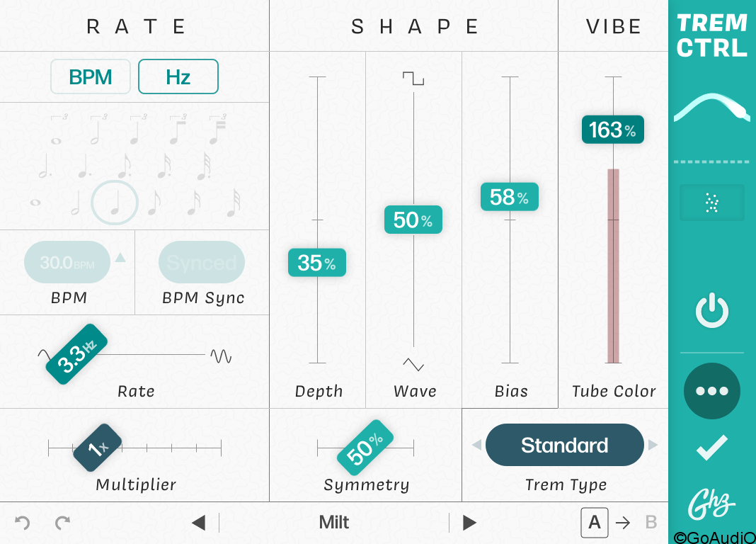Select preset slot A
Image resolution: width=756 pixels, height=544 pixels.
595,522
